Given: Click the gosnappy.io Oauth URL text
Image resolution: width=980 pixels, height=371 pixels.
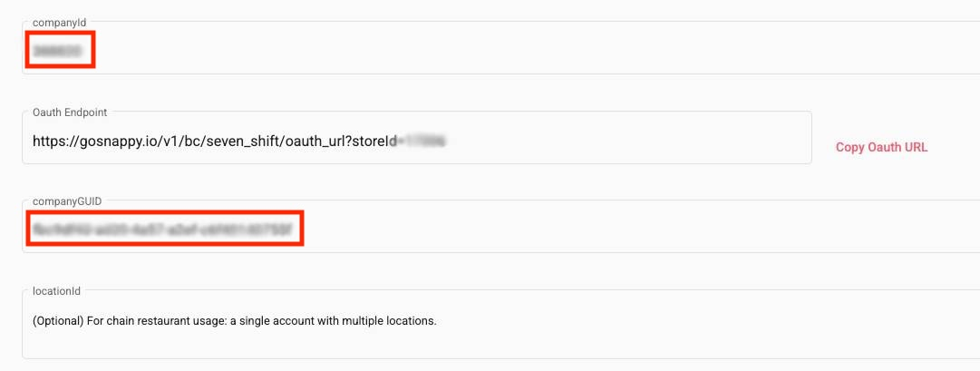Looking at the screenshot, I should pyautogui.click(x=213, y=142).
